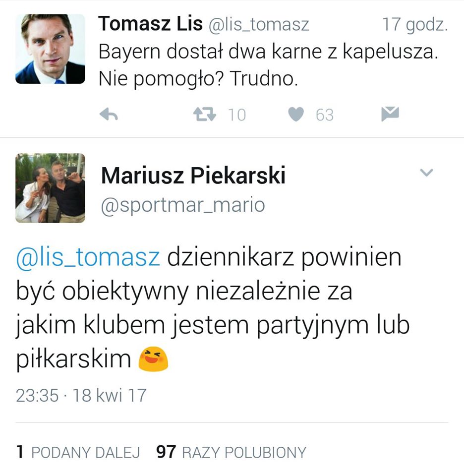
Task: Open Mariusz Piekarski's profile picture
Action: point(51,188)
